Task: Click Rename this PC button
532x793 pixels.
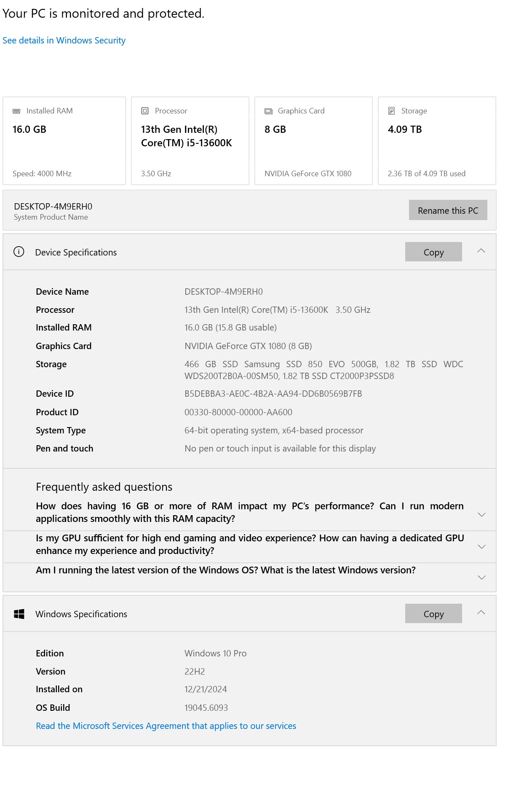Action: point(448,210)
